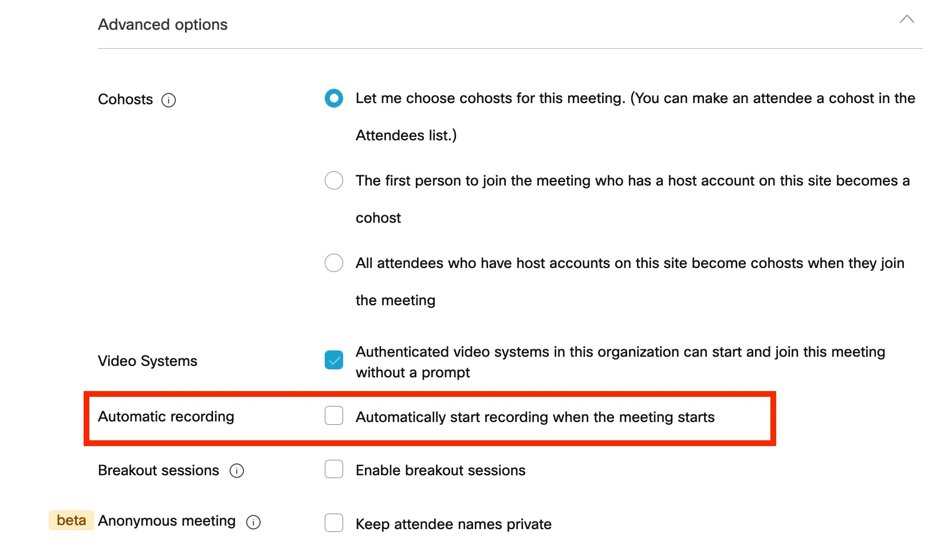Uncheck authenticated video systems checkbox

334,360
